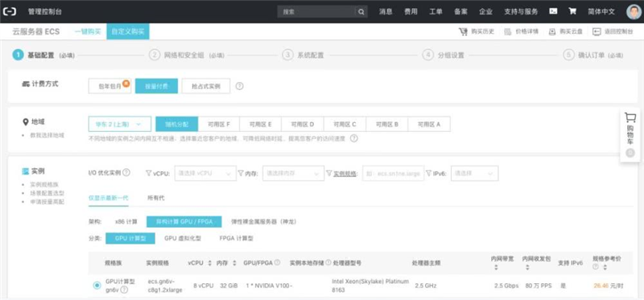Open 管理控制台 in header
The width and height of the screenshot is (644, 300).
coord(45,11)
